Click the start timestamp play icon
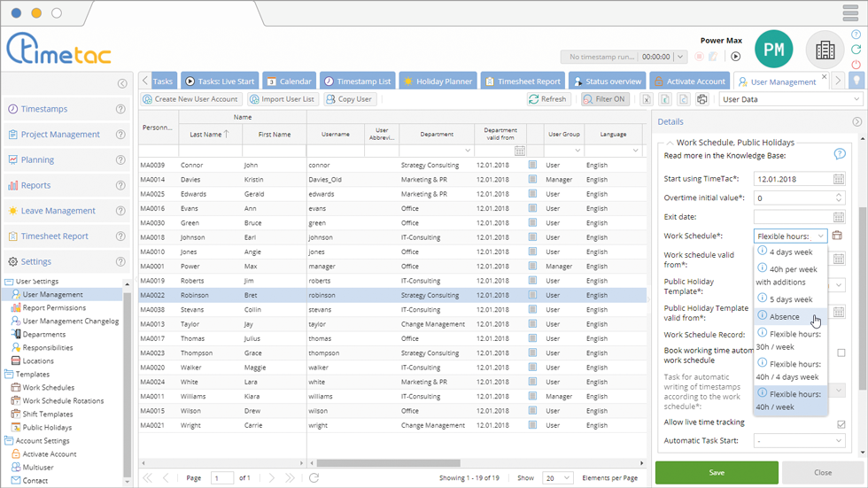 pyautogui.click(x=735, y=57)
